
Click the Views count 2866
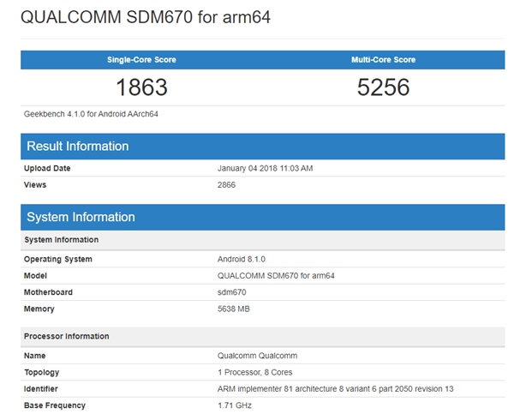point(227,184)
